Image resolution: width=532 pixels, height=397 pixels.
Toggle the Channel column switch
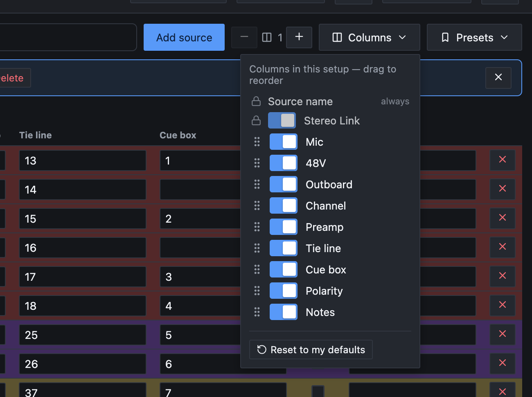[x=284, y=205]
